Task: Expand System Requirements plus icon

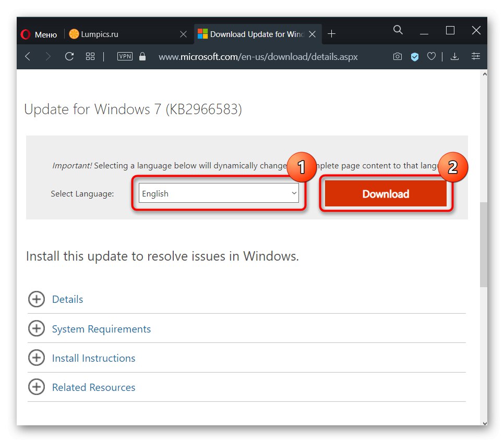Action: (37, 328)
